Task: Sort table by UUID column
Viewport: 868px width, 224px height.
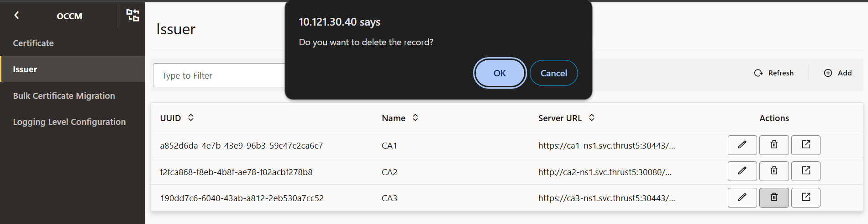Action: (x=191, y=118)
